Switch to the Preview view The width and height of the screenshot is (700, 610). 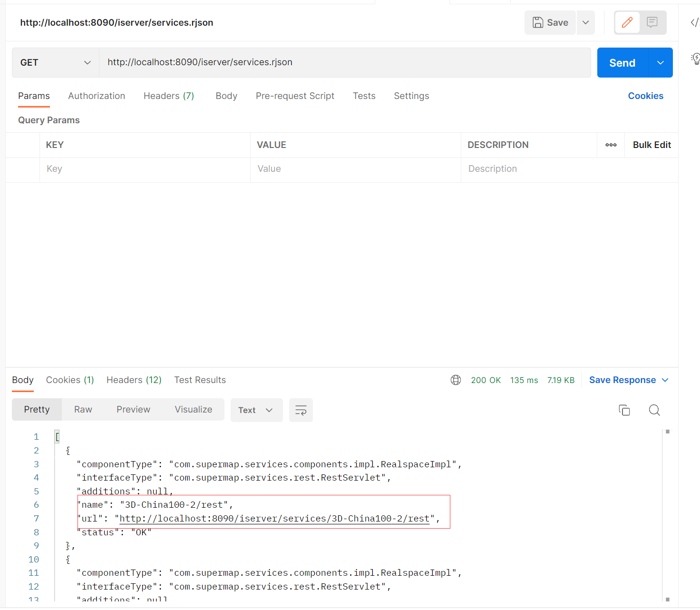[133, 410]
